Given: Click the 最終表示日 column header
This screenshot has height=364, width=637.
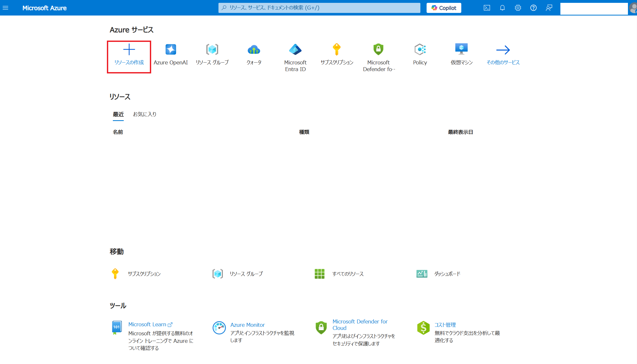Looking at the screenshot, I should 460,132.
